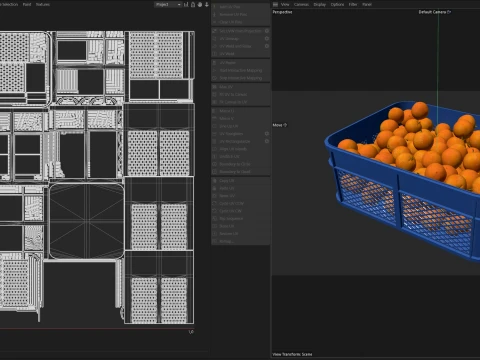Click the Move label in the viewport
Screen dimensions: 480x360
277,125
